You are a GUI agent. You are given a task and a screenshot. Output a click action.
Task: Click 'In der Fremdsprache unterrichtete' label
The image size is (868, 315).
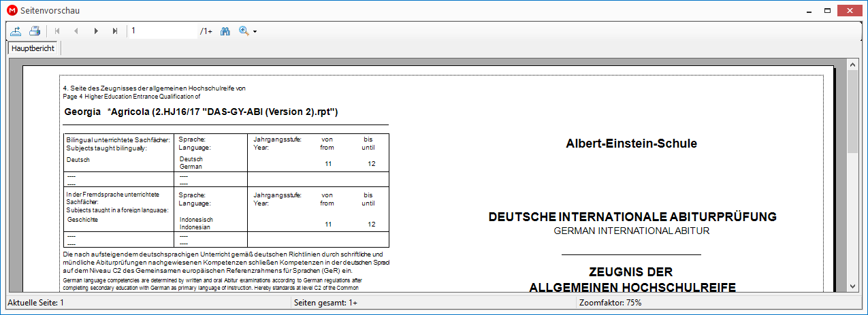click(x=112, y=195)
